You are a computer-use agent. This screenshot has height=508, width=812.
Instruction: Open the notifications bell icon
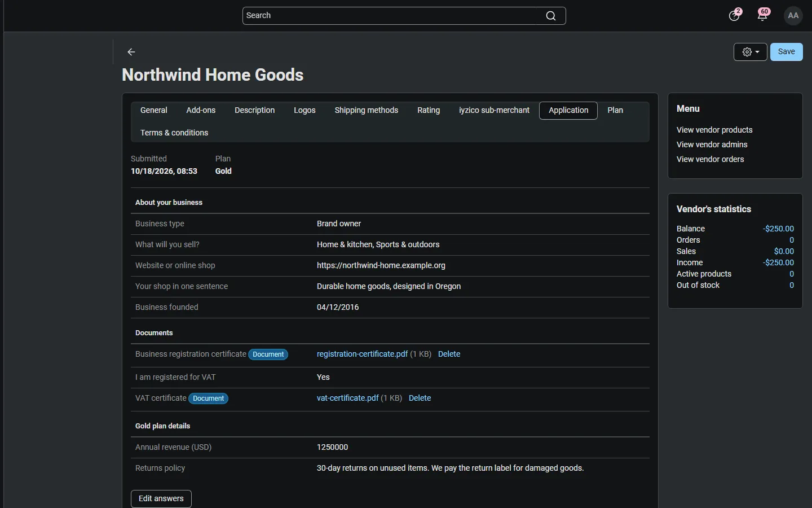tap(762, 16)
